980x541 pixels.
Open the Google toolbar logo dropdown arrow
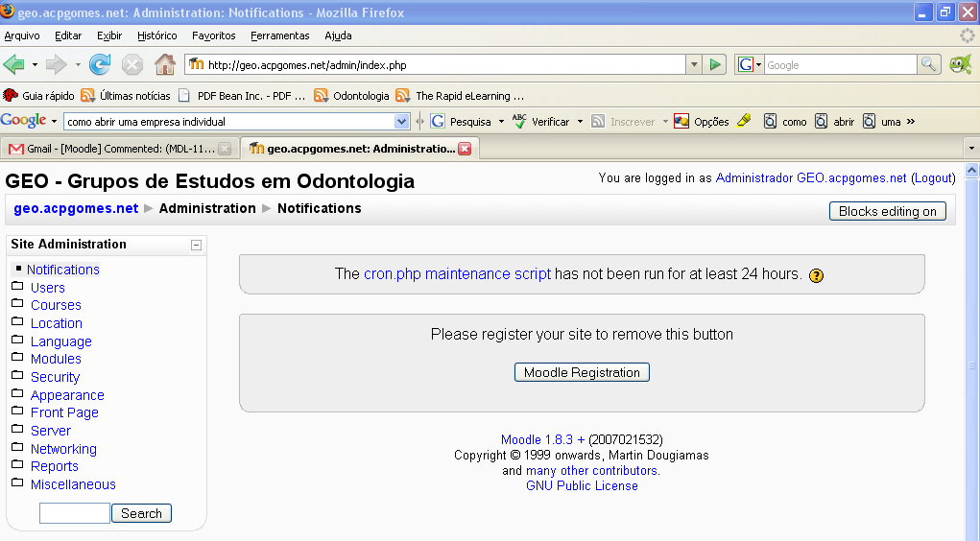pyautogui.click(x=55, y=121)
